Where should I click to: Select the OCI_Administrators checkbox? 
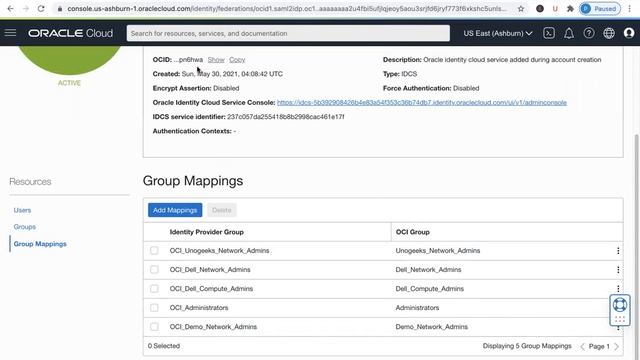(x=154, y=308)
